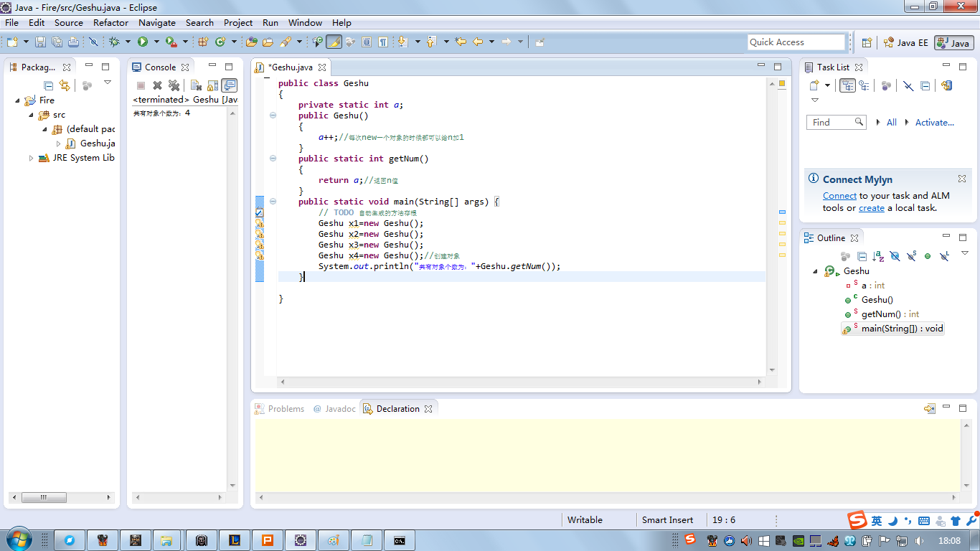The image size is (980, 551).
Task: Click Package Explorer horizontal scrollbar thumb
Action: click(x=44, y=497)
